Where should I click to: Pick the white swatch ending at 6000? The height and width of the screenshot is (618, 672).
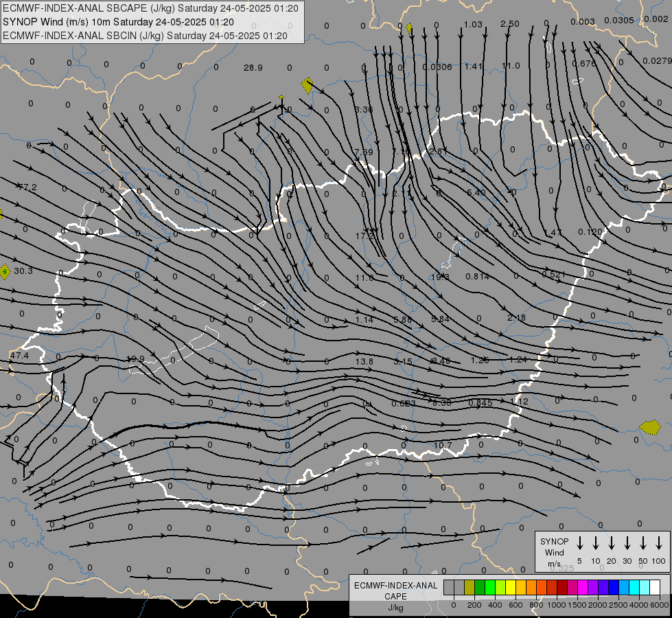[655, 588]
